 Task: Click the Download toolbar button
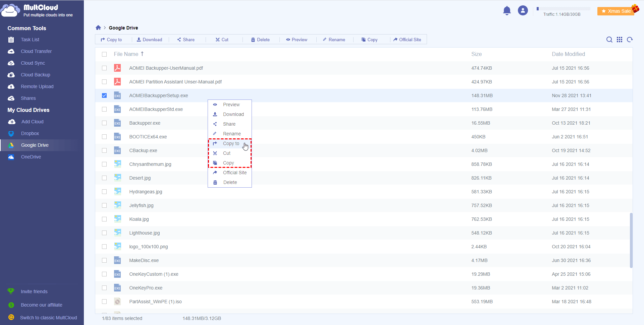[x=149, y=40]
